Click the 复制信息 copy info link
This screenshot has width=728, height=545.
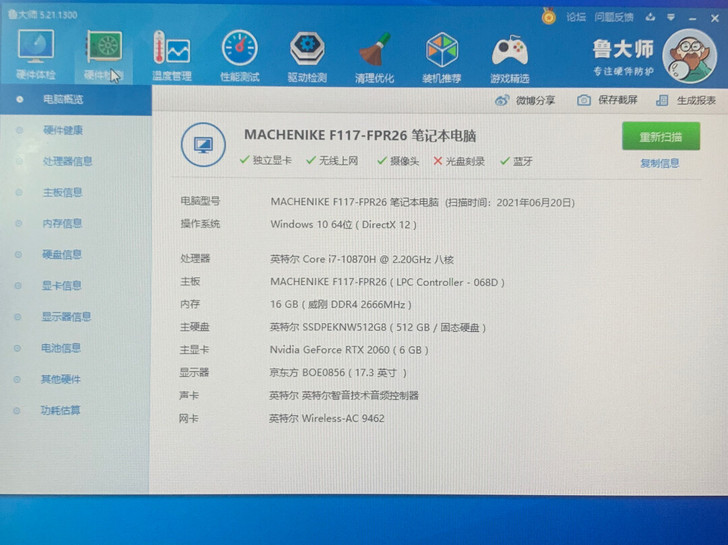click(x=660, y=163)
